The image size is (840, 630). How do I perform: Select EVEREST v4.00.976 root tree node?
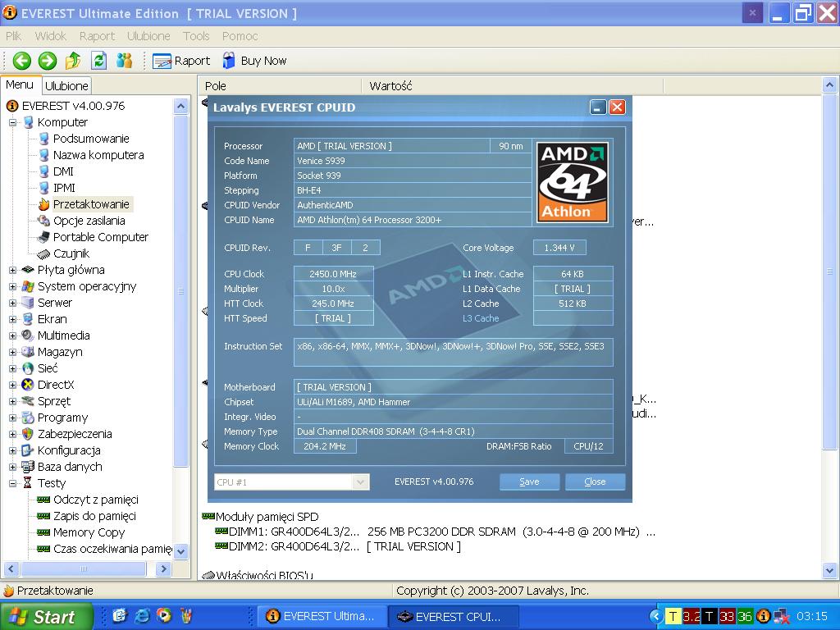[73, 106]
